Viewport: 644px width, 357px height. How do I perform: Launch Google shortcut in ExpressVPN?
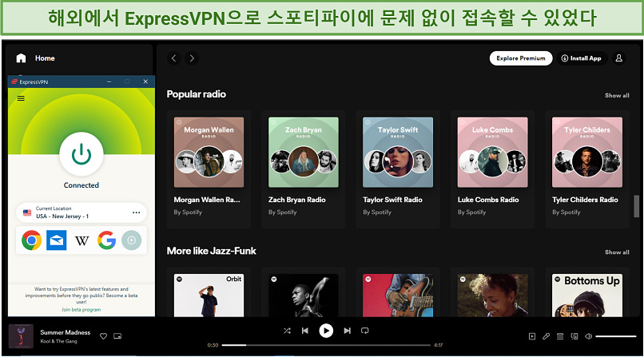pyautogui.click(x=107, y=240)
